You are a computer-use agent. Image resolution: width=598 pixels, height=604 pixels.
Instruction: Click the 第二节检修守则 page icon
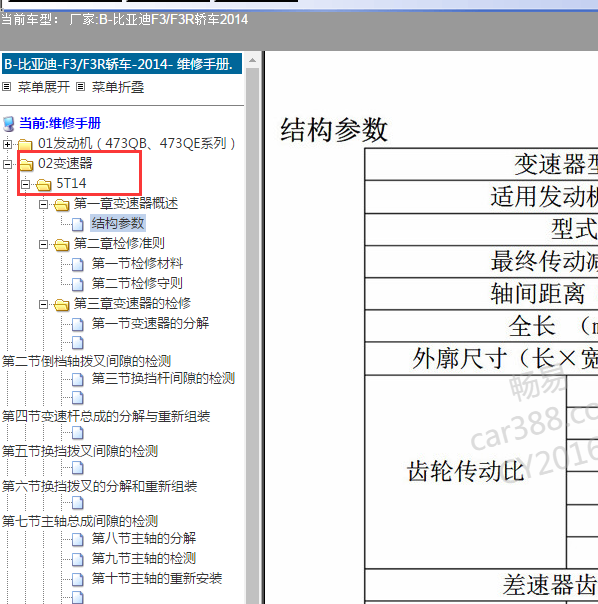click(78, 284)
